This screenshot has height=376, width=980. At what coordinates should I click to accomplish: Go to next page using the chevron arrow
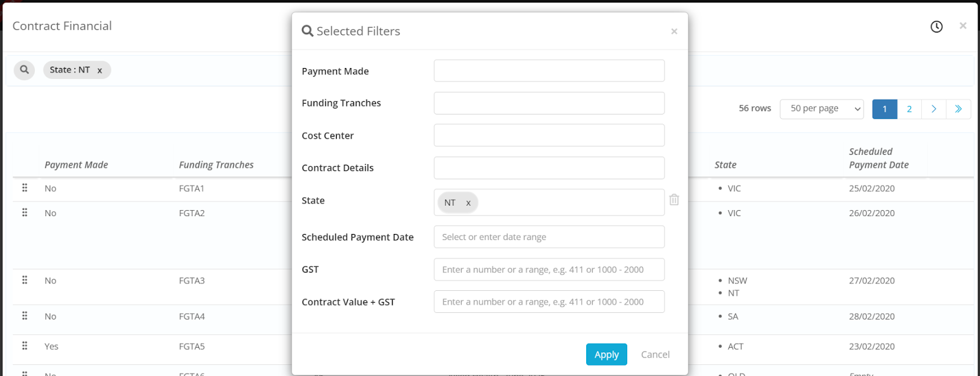933,108
